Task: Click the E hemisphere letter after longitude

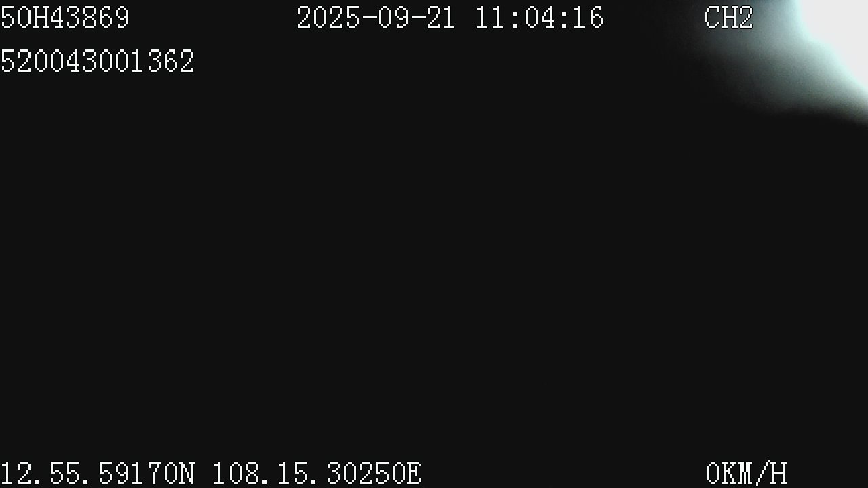Action: point(414,473)
